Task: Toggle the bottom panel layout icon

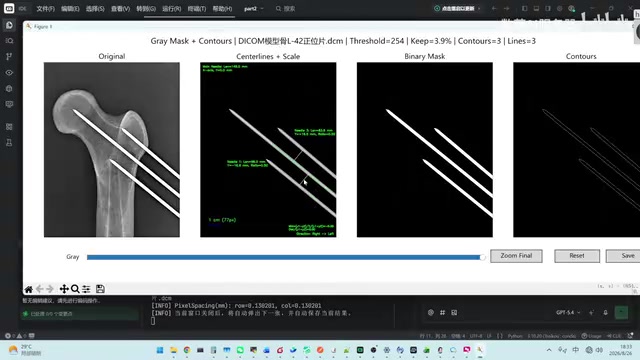Action: tap(536, 9)
